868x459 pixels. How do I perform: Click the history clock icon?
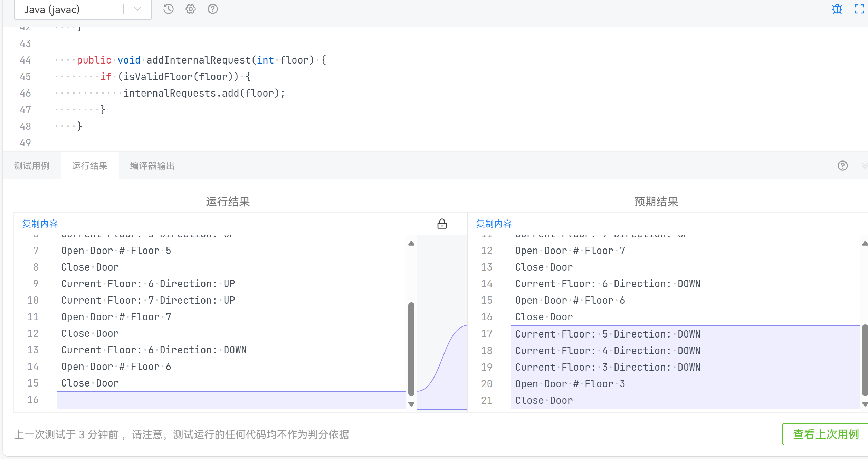pos(168,9)
